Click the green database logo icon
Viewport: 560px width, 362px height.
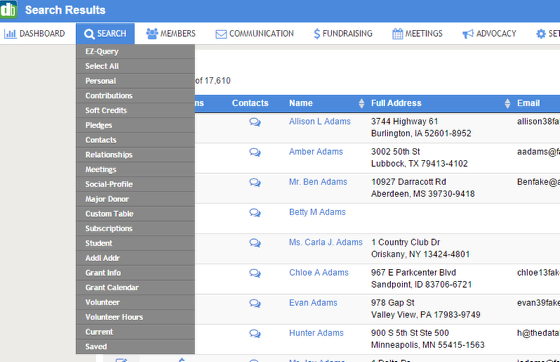[8, 9]
